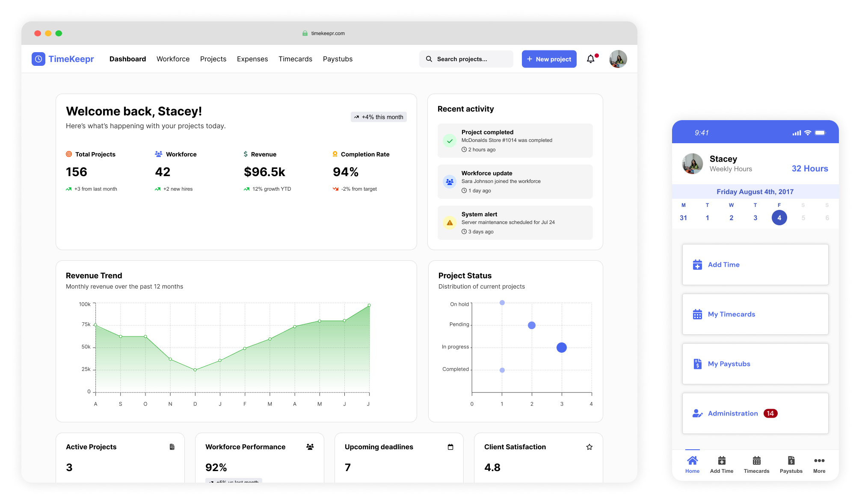The image size is (859, 504).
Task: Open the Workforce nav tab
Action: click(x=173, y=59)
